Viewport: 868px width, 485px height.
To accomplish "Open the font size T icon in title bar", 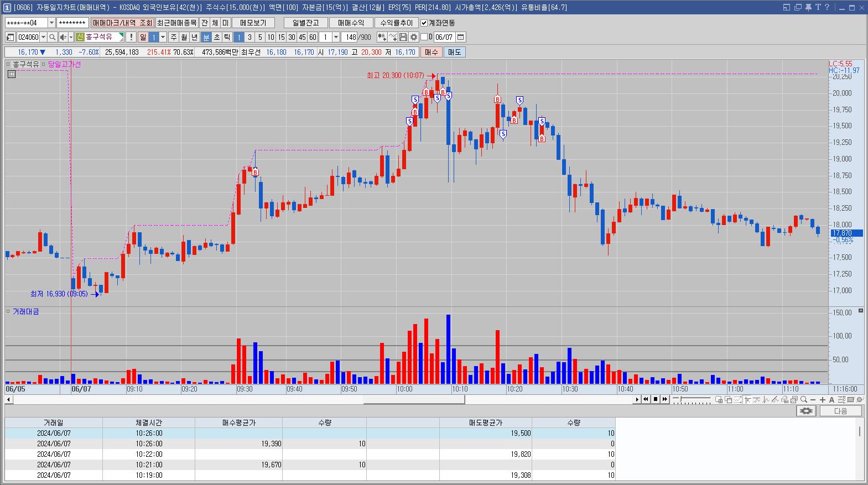I will pyautogui.click(x=818, y=7).
